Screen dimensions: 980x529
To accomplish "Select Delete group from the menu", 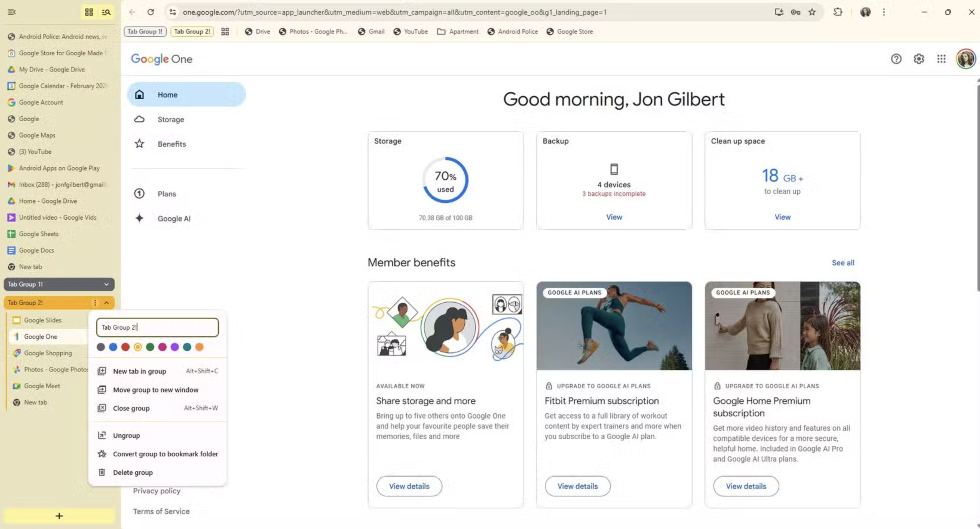I will click(x=132, y=472).
